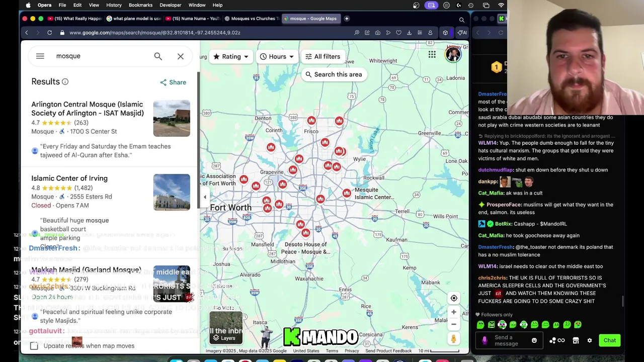
Task: Clear the mosque search with the X icon
Action: pyautogui.click(x=181, y=56)
